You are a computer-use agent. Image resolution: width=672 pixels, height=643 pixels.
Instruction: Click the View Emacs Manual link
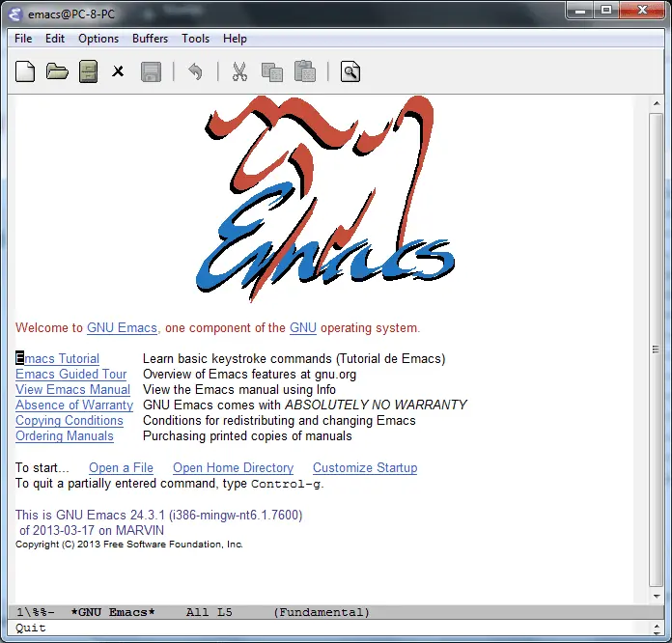click(x=72, y=390)
